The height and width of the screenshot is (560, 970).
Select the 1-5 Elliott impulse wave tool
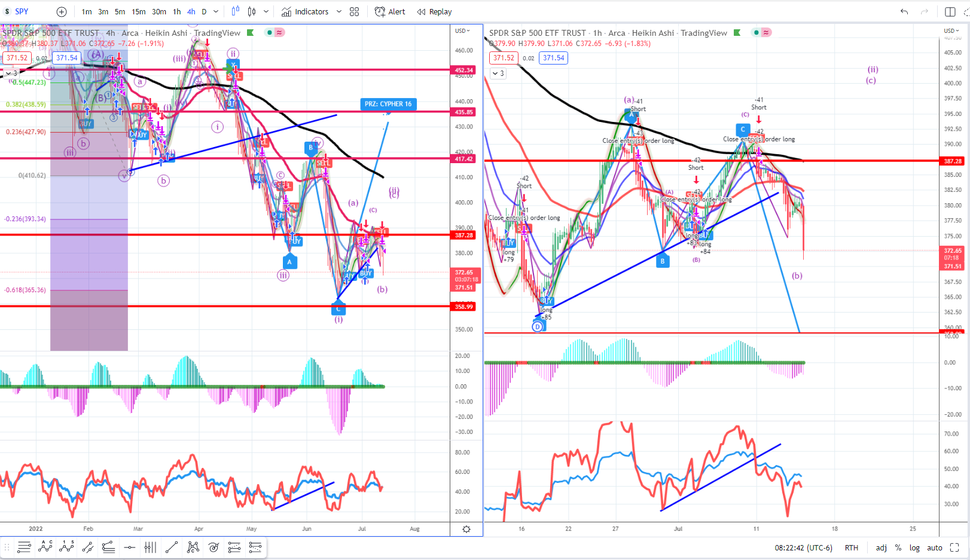coord(66,547)
